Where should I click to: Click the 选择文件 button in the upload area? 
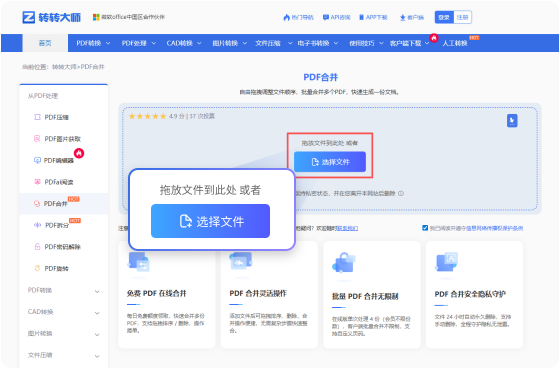[330, 162]
